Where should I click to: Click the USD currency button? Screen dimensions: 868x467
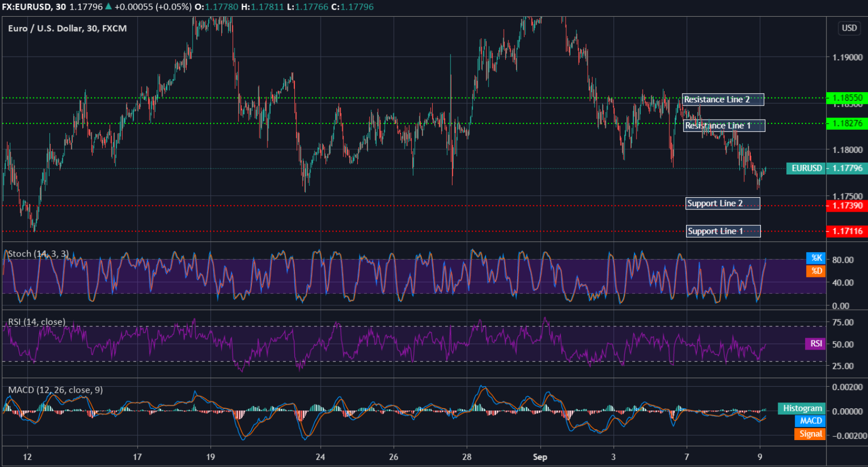click(849, 28)
